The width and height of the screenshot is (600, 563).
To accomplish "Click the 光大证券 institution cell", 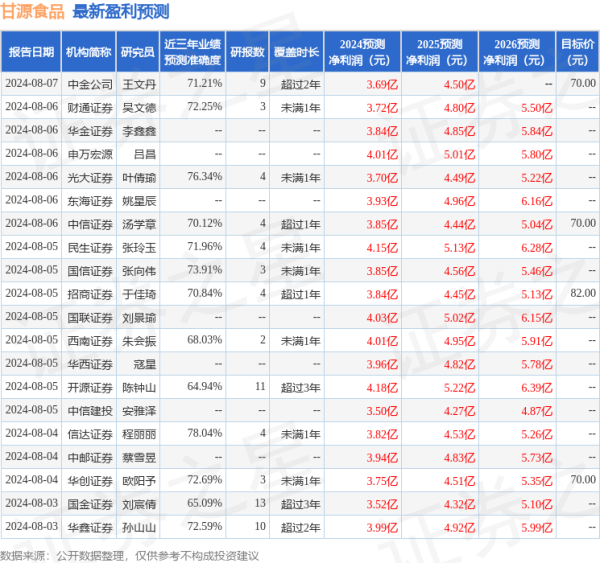I will coord(90,178).
